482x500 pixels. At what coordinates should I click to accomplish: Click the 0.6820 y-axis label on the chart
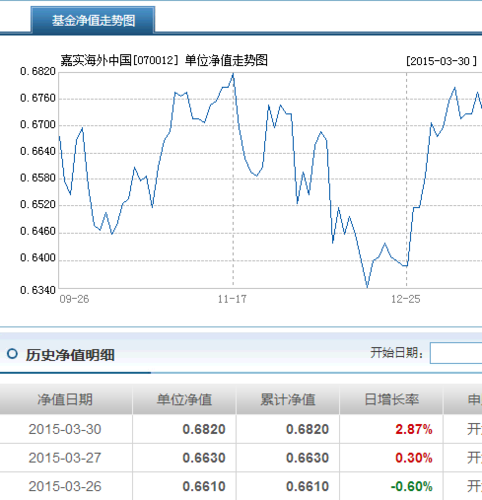(x=38, y=71)
